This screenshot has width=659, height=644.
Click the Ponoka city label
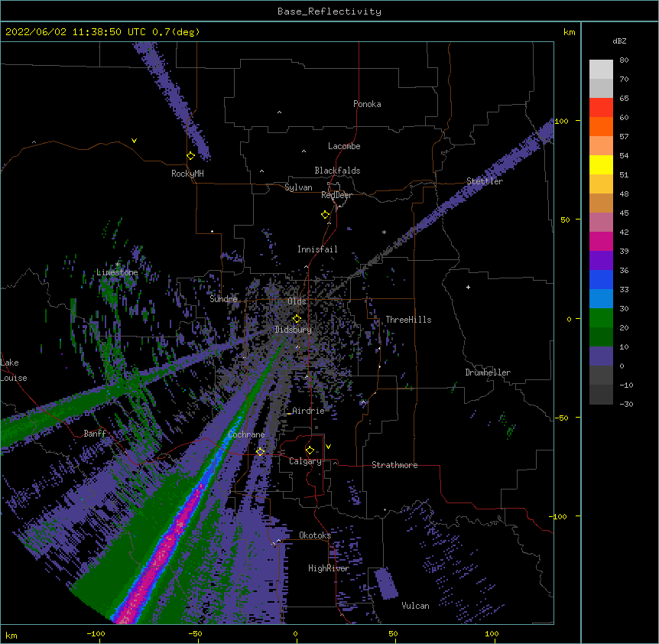tap(367, 104)
